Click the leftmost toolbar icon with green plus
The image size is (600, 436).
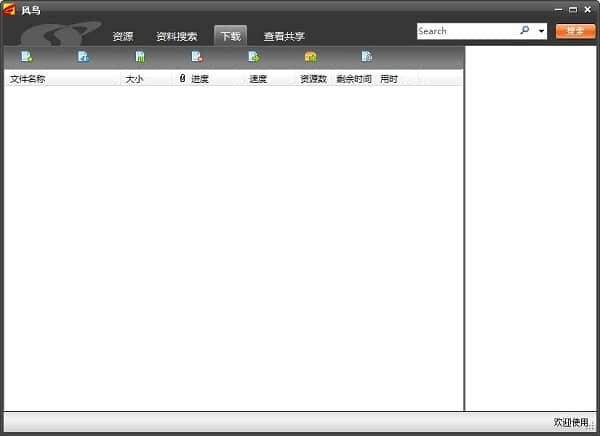pos(26,57)
